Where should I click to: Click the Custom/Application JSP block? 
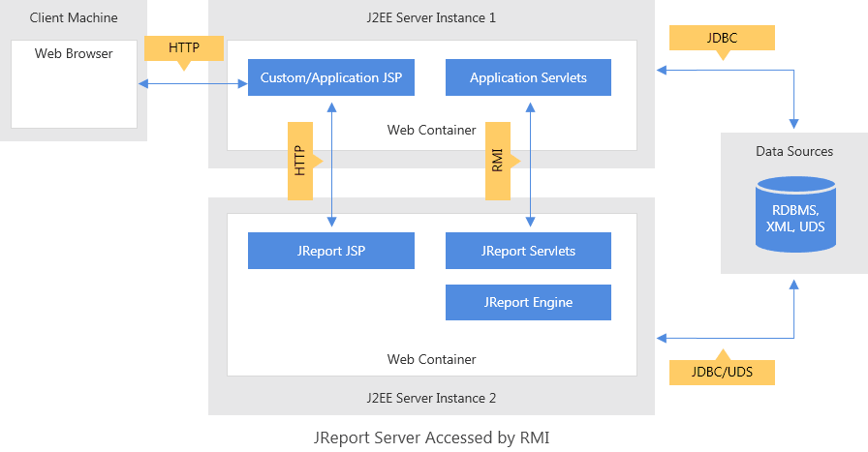(x=331, y=77)
